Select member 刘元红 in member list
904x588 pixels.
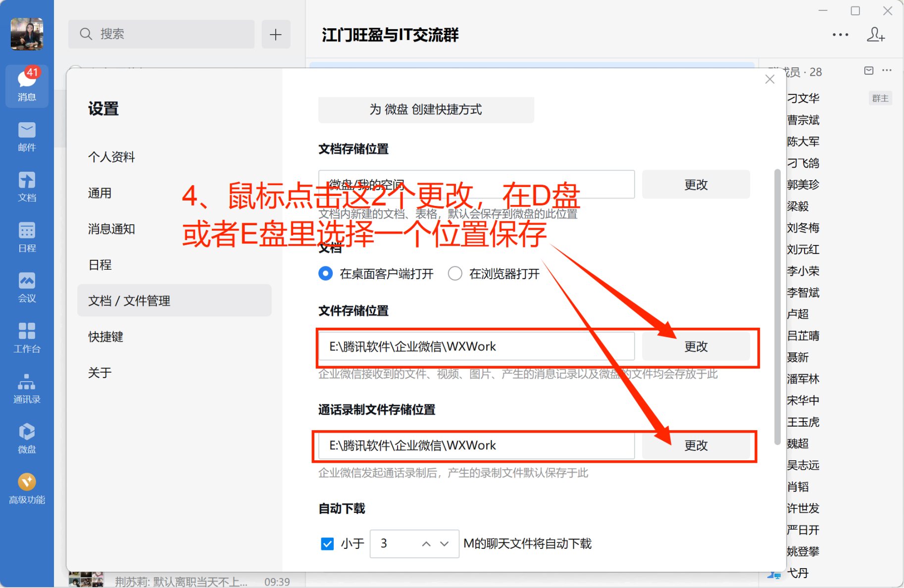[803, 249]
